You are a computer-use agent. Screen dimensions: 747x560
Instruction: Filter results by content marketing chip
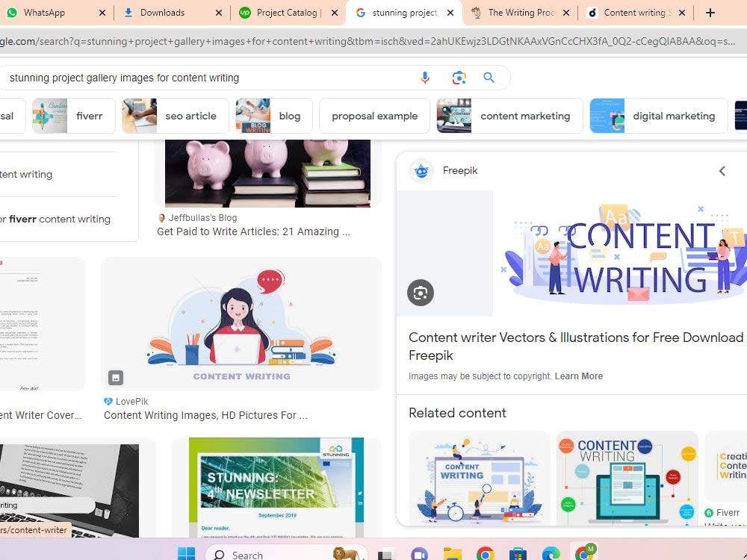[509, 116]
